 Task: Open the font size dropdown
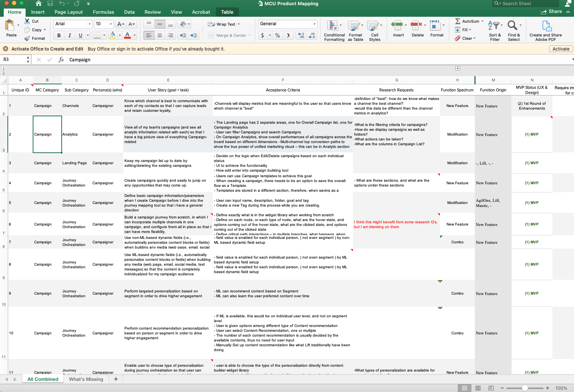click(x=111, y=24)
